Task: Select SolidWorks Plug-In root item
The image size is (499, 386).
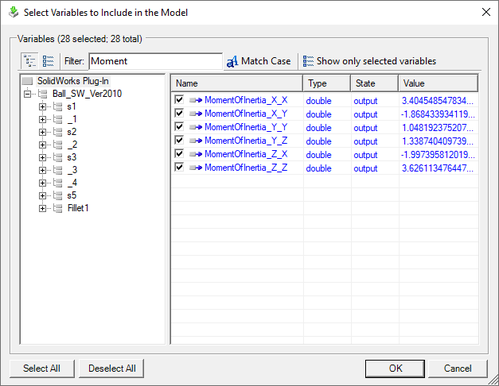Action: pyautogui.click(x=73, y=81)
